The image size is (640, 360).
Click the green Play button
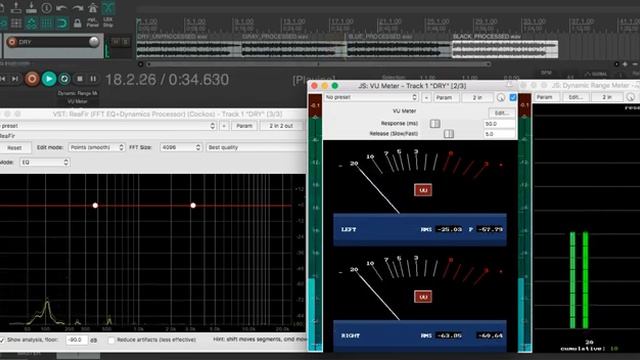coord(49,79)
